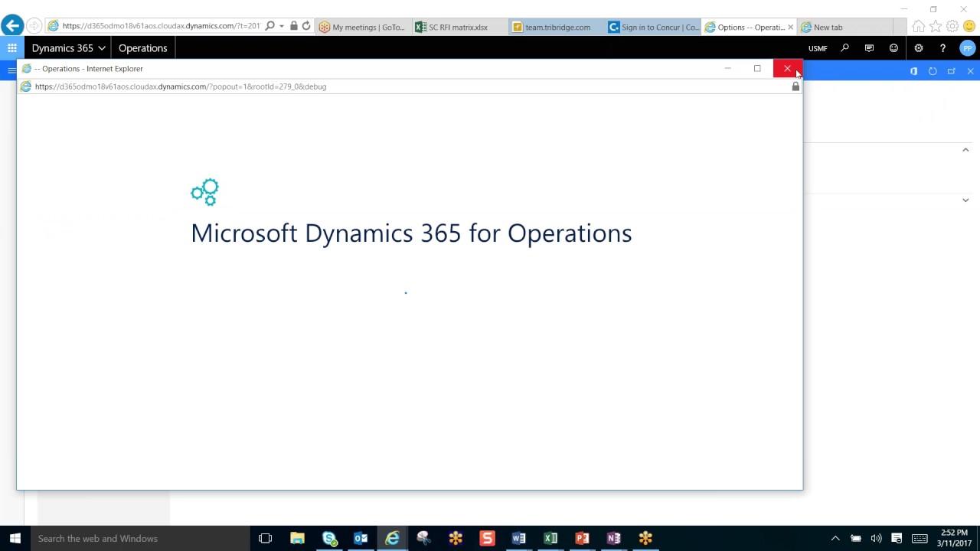980x551 pixels.
Task: Close the Options -- Operations browser tab
Action: click(x=790, y=27)
